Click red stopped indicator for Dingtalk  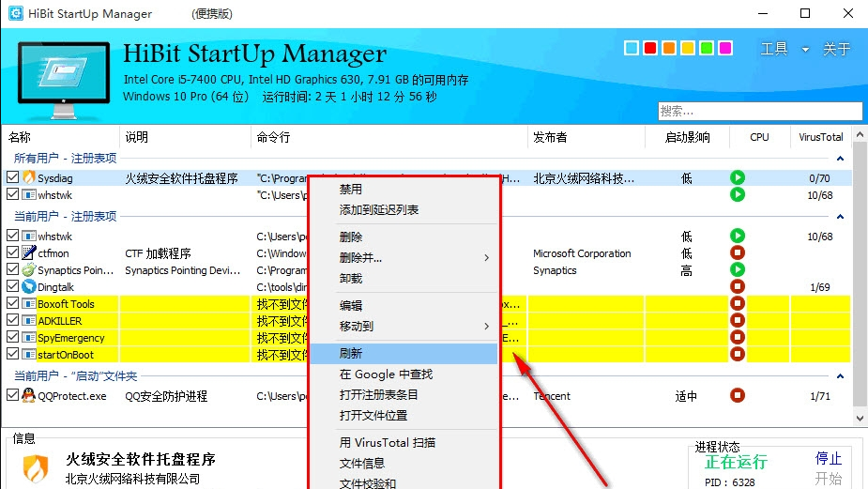[x=738, y=286]
